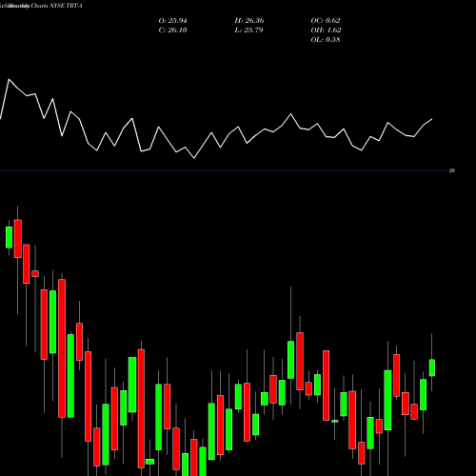The width and height of the screenshot is (476, 476).
Task: Click the price axis label beside the blue line
Action: pyautogui.click(x=452, y=170)
